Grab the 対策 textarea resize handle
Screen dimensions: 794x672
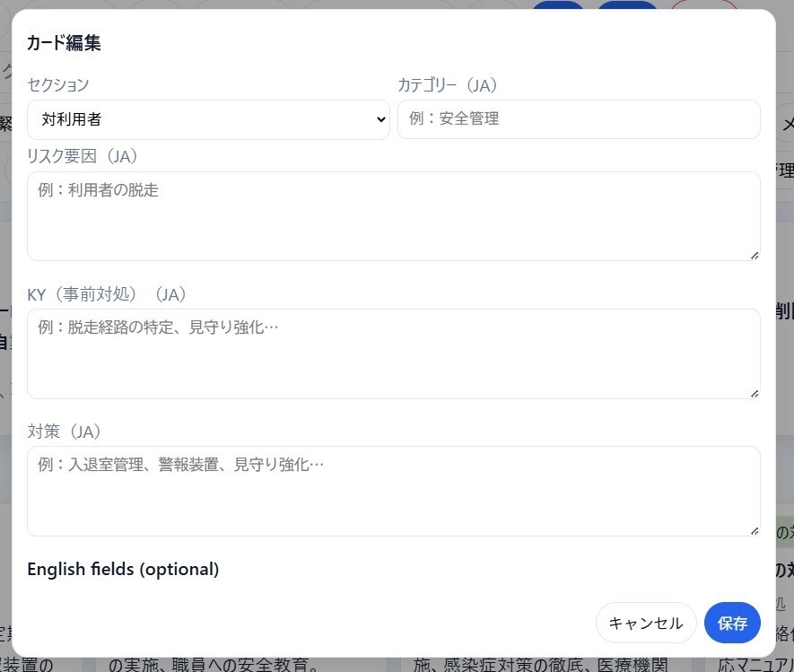755,531
